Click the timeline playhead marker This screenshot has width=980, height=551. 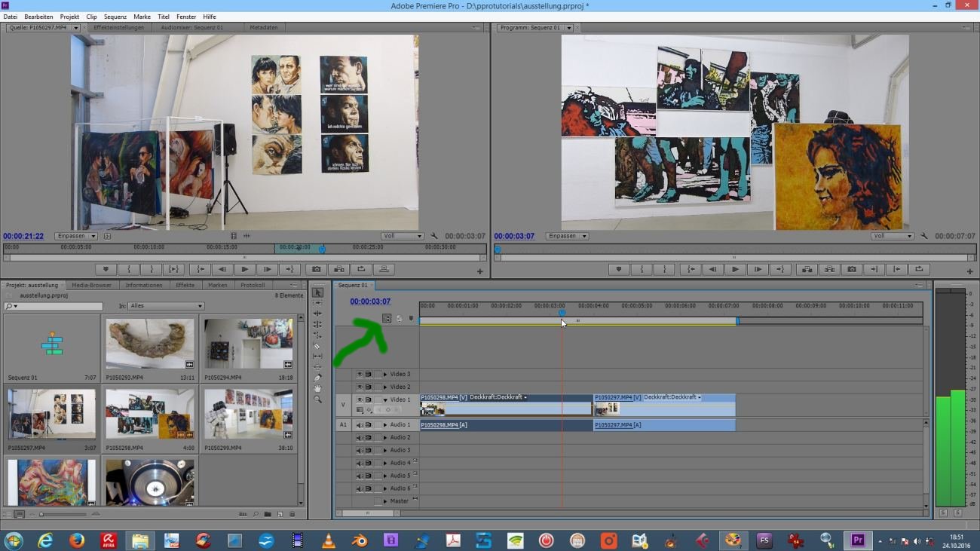562,312
